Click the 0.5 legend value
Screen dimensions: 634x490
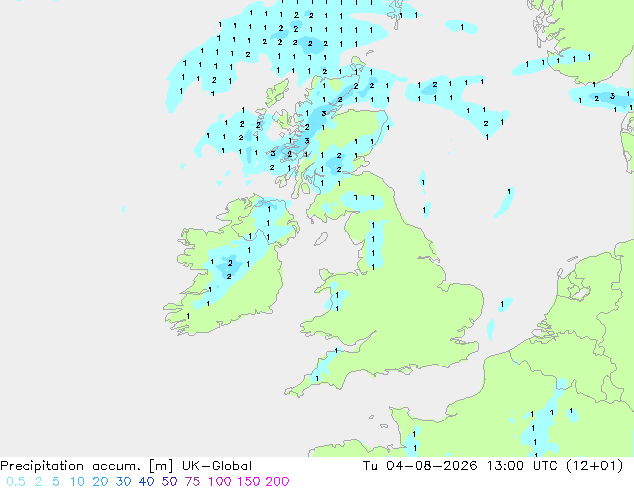point(16,482)
